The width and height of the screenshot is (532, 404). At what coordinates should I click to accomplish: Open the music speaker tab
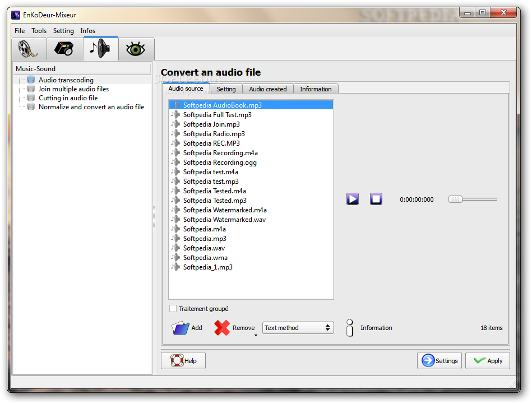click(x=100, y=49)
